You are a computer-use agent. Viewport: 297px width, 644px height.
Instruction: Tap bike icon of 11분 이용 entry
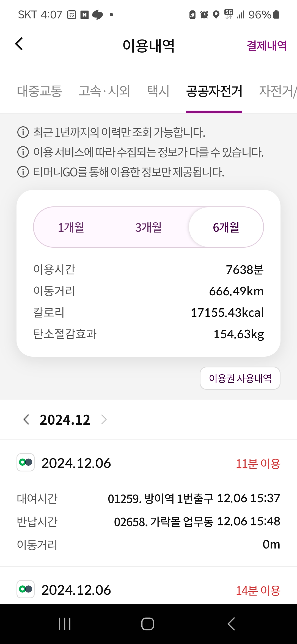(26, 462)
